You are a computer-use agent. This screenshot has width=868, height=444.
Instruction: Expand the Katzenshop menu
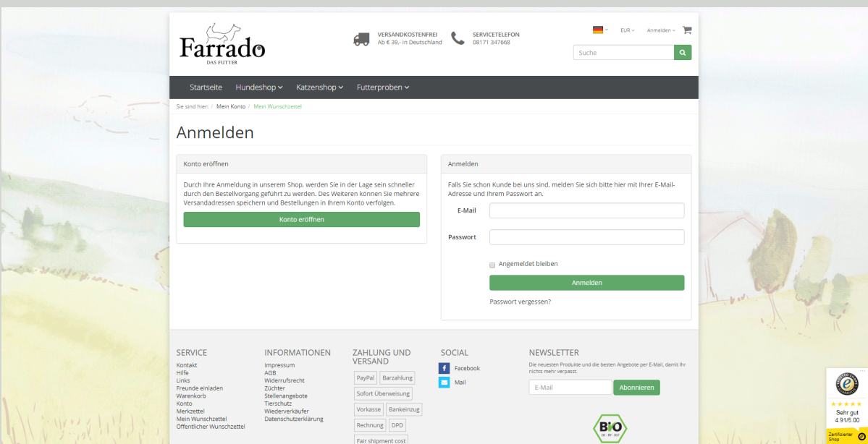pyautogui.click(x=319, y=87)
